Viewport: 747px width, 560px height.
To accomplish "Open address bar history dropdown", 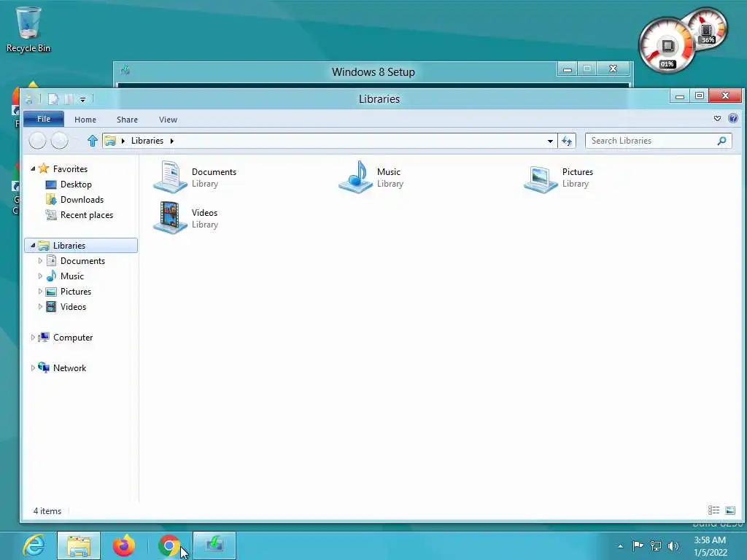I will tap(550, 141).
